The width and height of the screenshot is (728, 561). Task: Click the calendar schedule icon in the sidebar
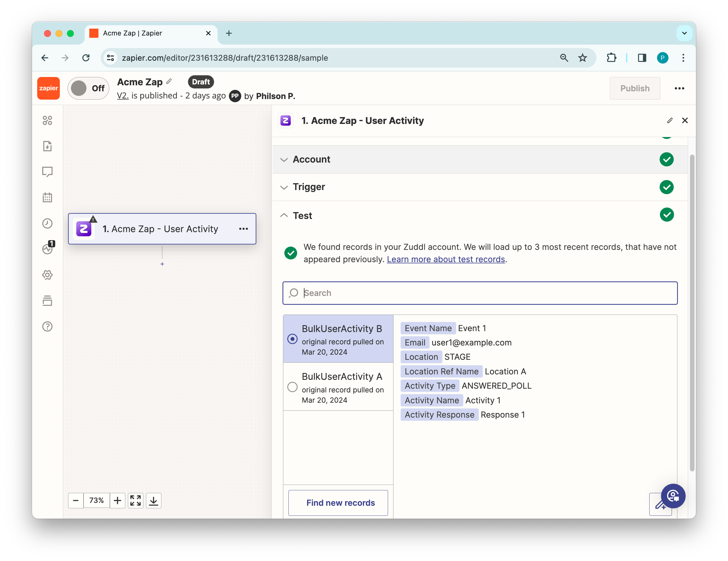[47, 197]
